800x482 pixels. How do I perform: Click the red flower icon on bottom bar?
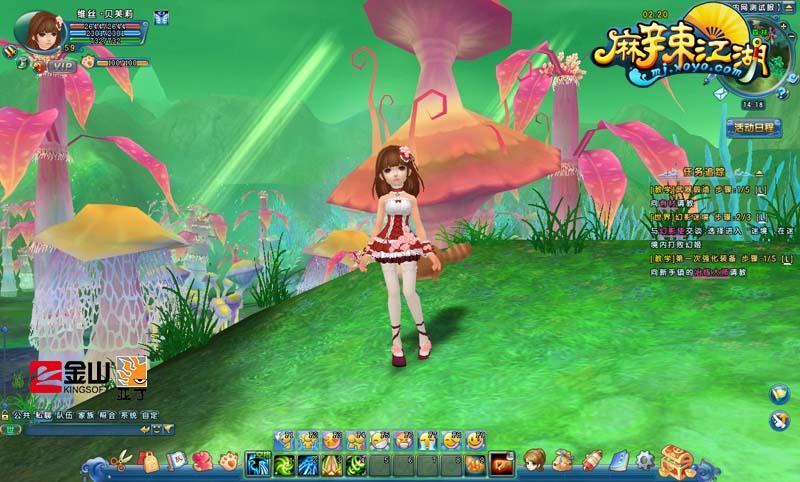click(x=203, y=461)
